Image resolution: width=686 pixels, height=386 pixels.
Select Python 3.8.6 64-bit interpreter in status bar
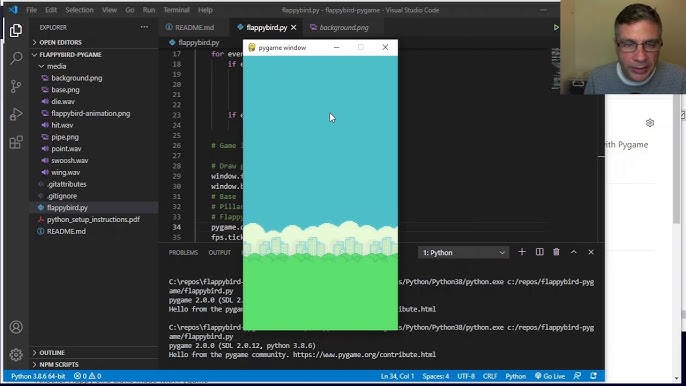[38, 376]
